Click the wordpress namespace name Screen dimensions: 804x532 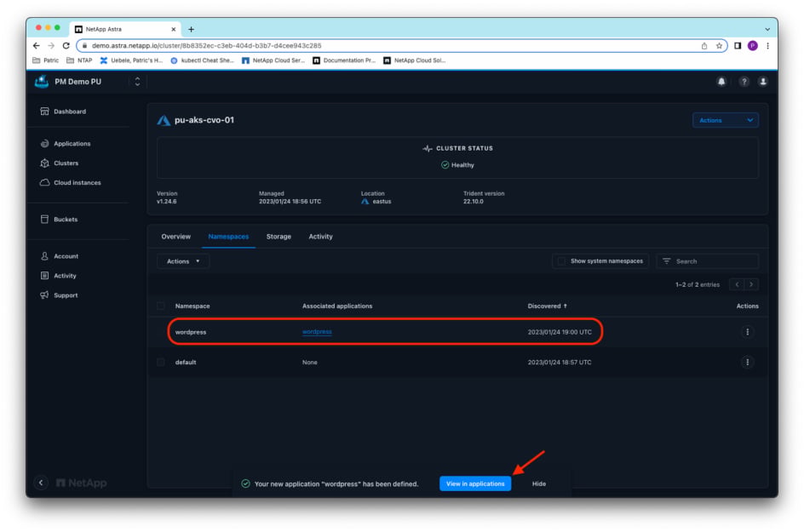point(191,332)
